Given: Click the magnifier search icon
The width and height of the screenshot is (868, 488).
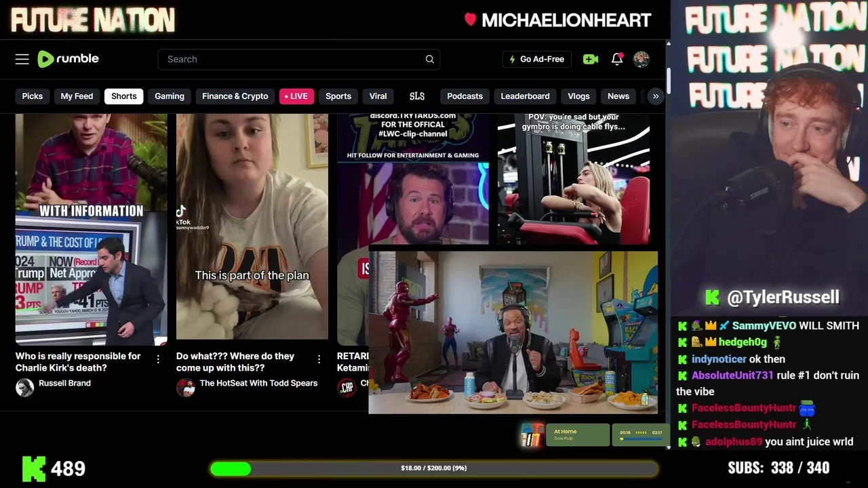Looking at the screenshot, I should tap(430, 59).
